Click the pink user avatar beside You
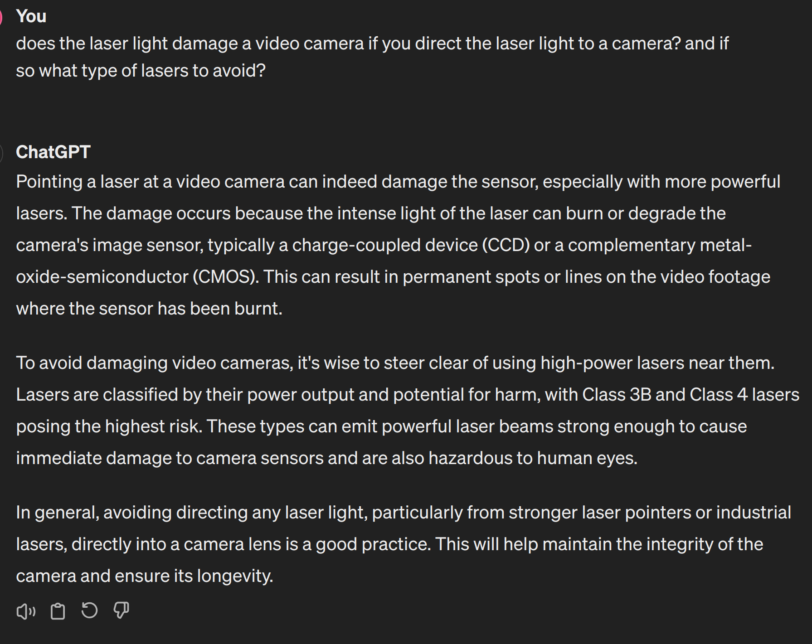 tap(1, 17)
